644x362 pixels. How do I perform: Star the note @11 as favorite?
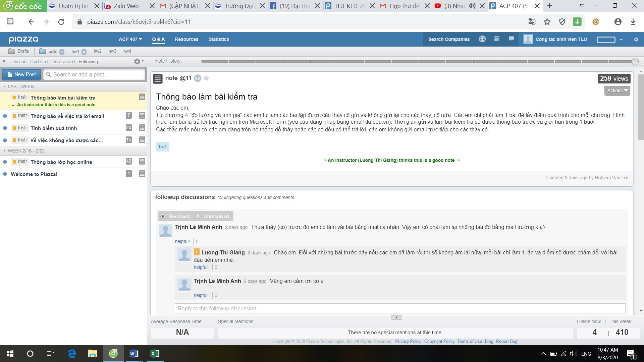206,78
